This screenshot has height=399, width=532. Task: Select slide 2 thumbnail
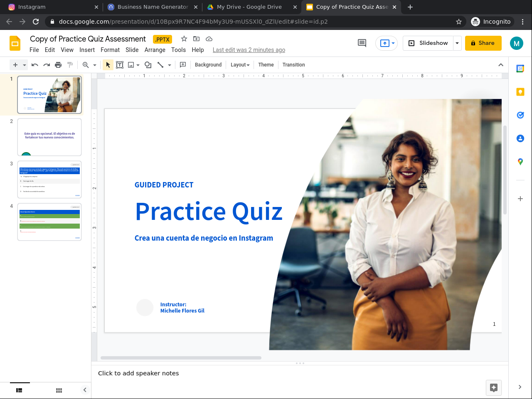49,137
